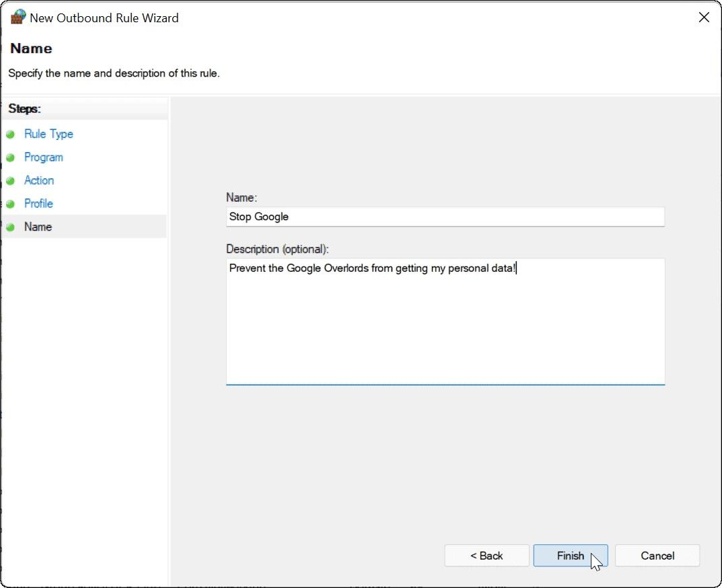Focus the Name field containing Stop Google
This screenshot has width=722, height=588.
[x=444, y=217]
